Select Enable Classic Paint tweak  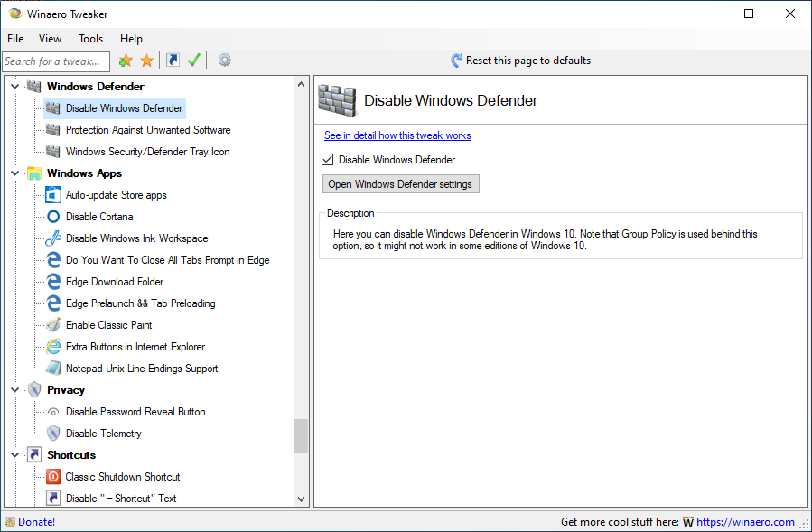pos(109,325)
